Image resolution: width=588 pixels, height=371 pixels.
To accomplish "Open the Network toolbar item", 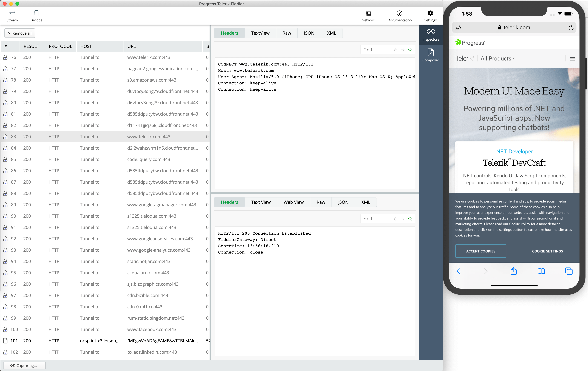I will pos(368,16).
